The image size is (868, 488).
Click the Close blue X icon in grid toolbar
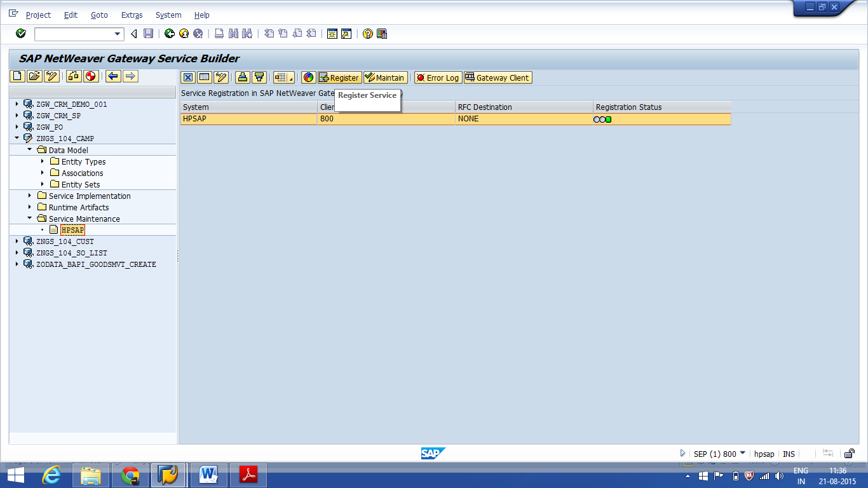(x=188, y=78)
